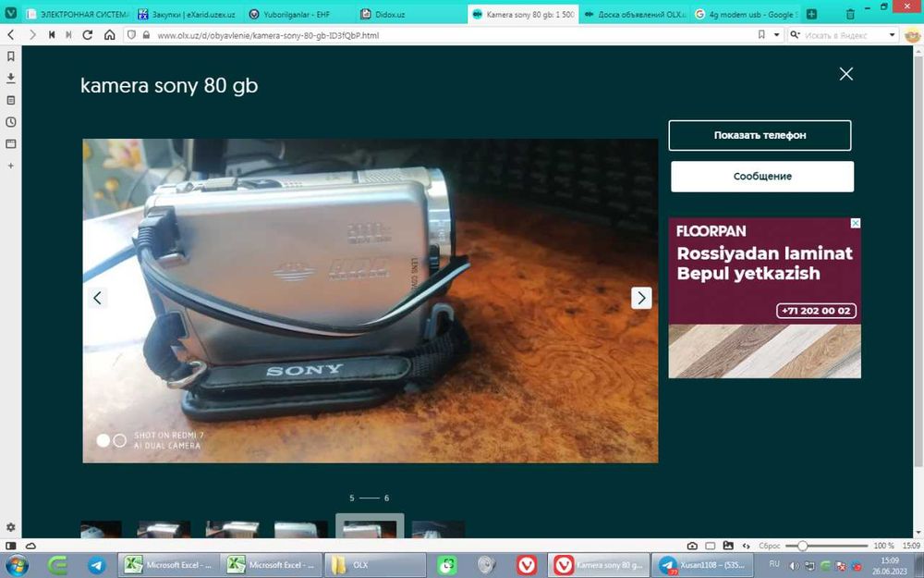Show the next photo with right arrow
The image size is (924, 578).
(641, 298)
